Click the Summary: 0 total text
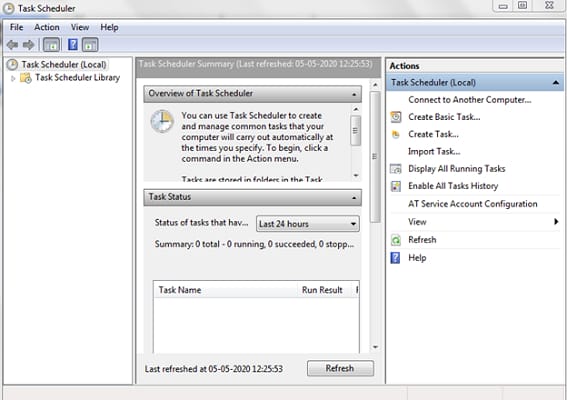567x400 pixels. (x=254, y=244)
